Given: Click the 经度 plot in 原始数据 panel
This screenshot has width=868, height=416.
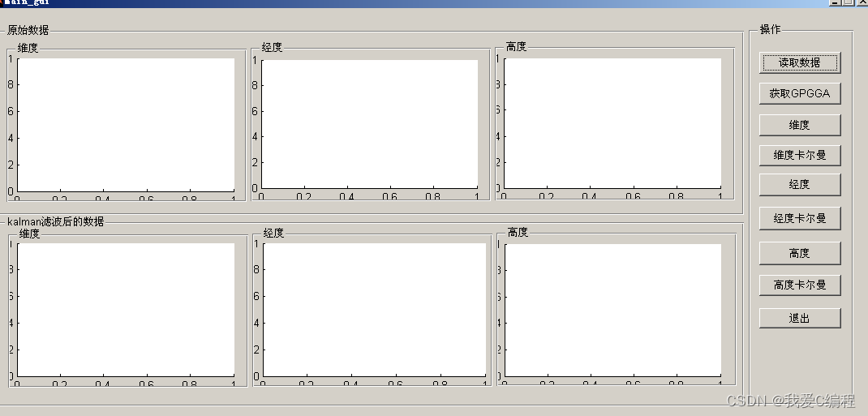Looking at the screenshot, I should click(369, 124).
